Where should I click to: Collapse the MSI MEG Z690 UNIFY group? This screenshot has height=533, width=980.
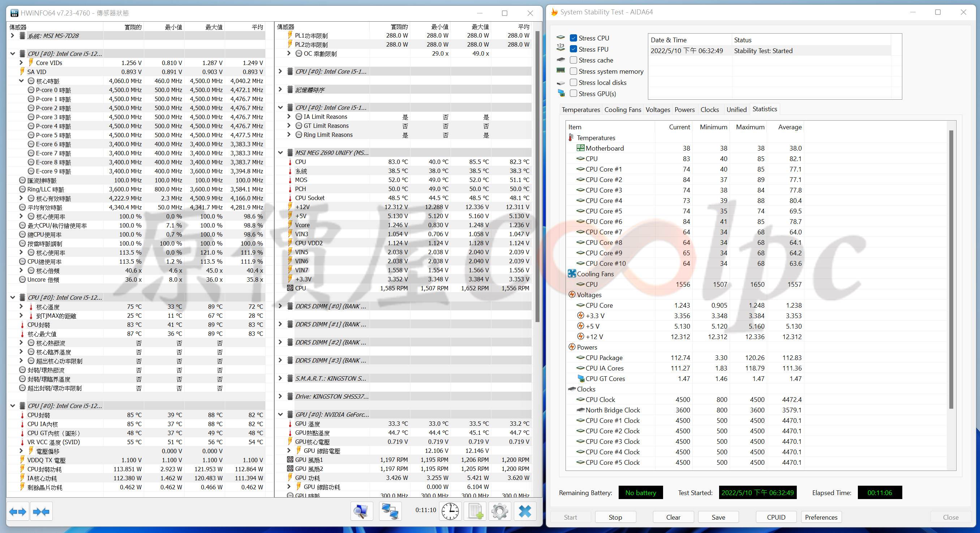[x=280, y=152]
